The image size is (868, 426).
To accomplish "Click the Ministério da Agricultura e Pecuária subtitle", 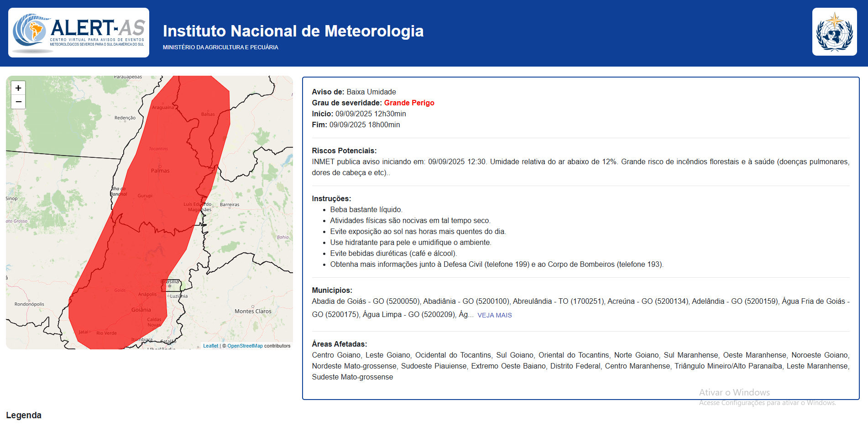I will [220, 47].
